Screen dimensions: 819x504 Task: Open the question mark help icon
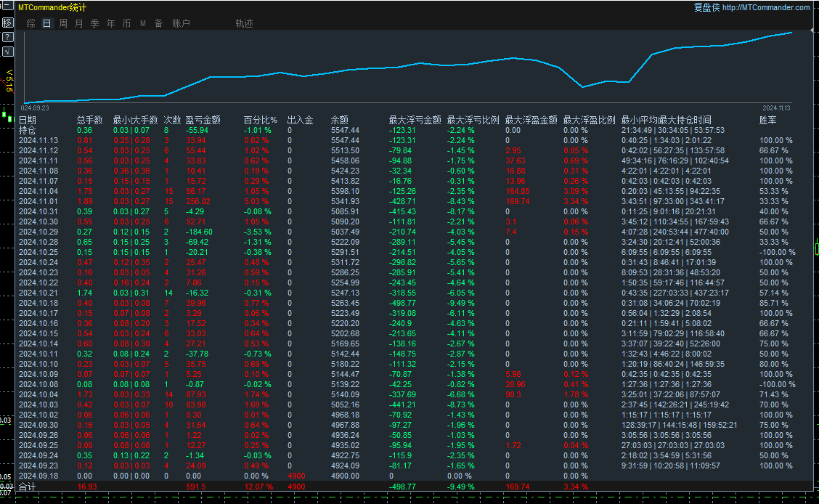point(8,37)
